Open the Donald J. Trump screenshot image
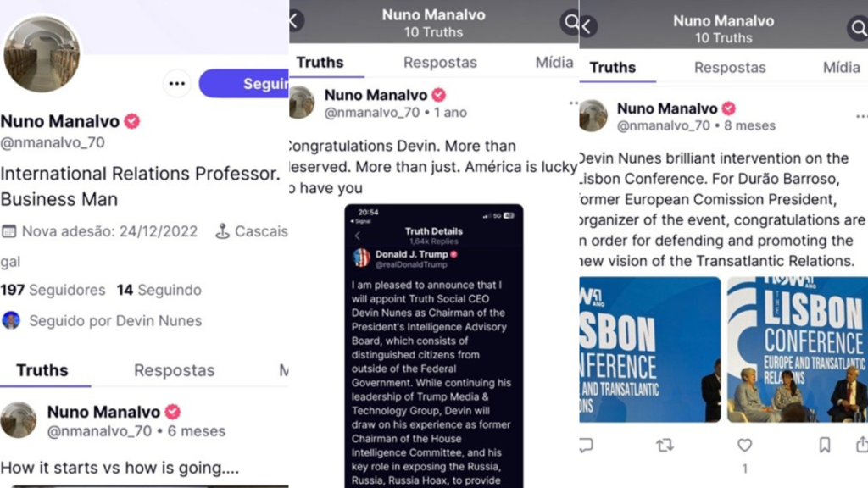Viewport: 868px width, 488px height. click(433, 346)
